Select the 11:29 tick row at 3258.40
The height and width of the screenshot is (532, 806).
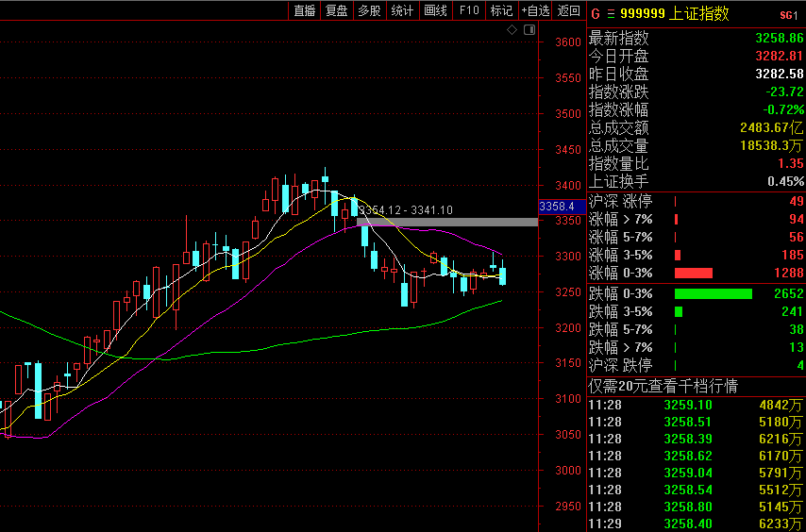click(x=696, y=524)
